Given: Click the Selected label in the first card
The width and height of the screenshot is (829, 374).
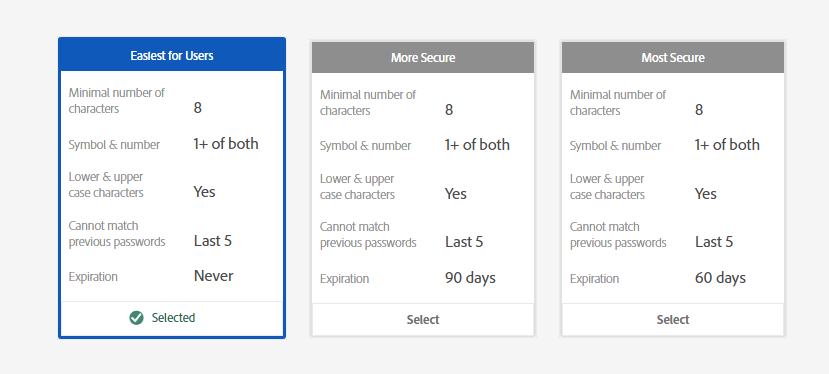Looking at the screenshot, I should point(173,318).
